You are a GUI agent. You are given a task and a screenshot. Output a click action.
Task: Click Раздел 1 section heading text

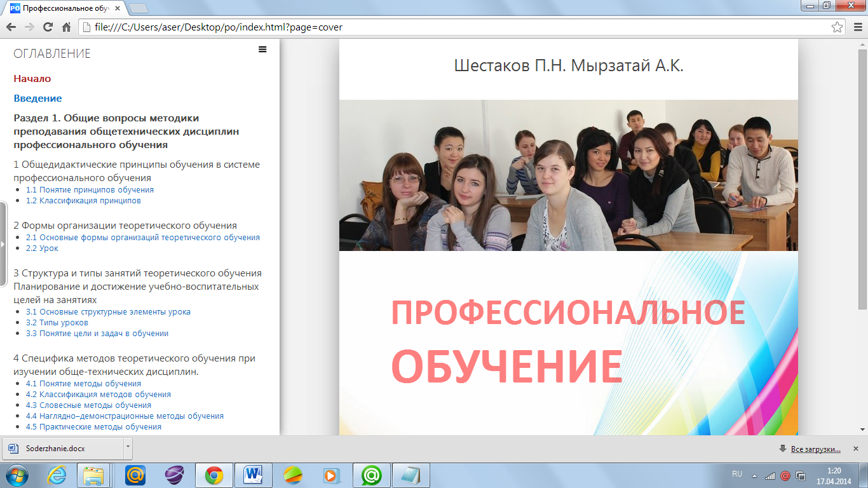coord(126,132)
